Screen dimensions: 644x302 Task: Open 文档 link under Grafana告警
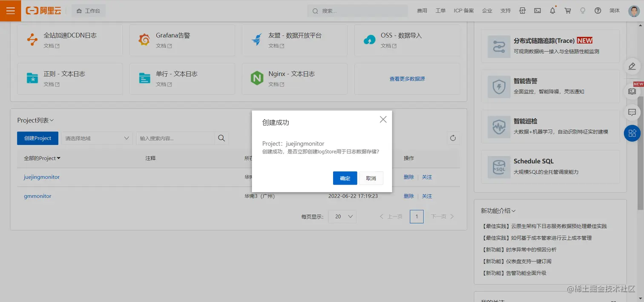tap(164, 46)
